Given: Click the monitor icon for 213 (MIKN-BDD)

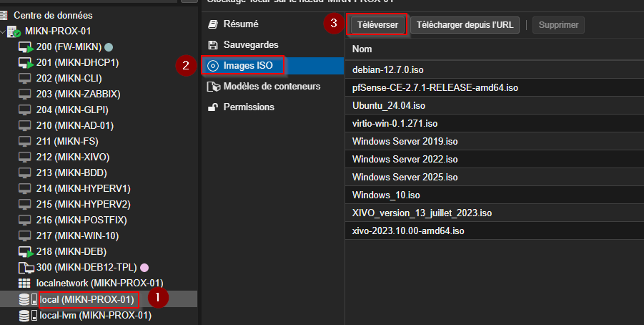Looking at the screenshot, I should tap(24, 173).
